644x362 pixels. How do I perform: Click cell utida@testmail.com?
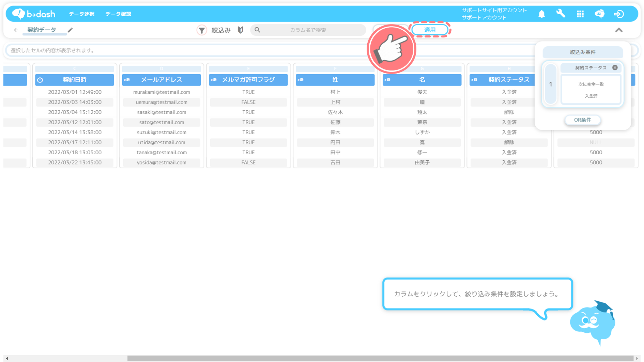tap(162, 142)
